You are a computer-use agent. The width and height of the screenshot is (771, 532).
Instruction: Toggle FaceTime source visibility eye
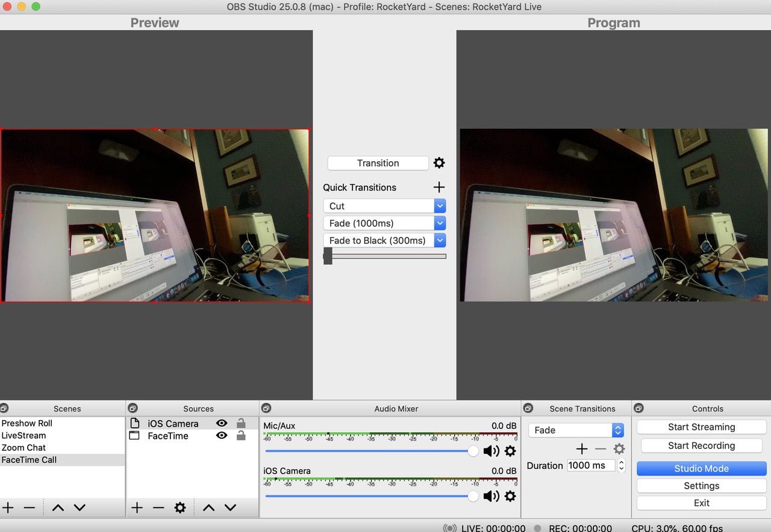tap(222, 436)
